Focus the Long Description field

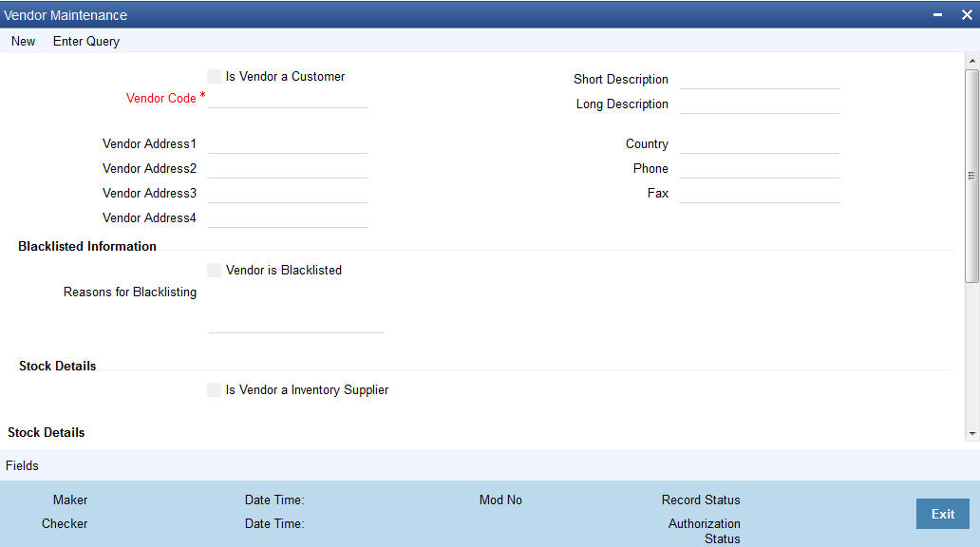[760, 104]
